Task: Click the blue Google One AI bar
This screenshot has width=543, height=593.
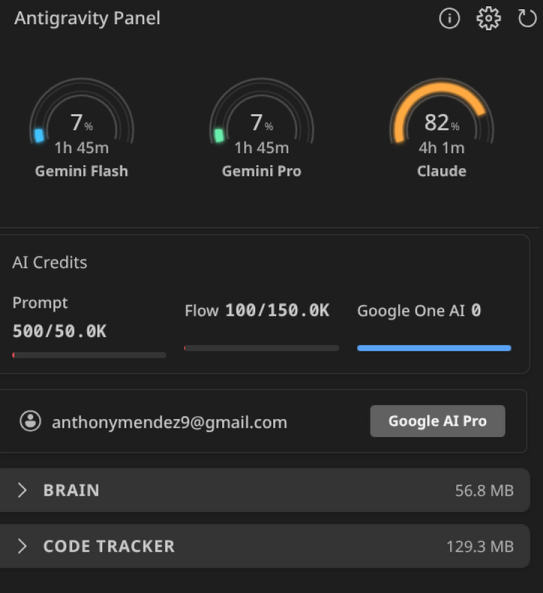Action: (x=434, y=348)
